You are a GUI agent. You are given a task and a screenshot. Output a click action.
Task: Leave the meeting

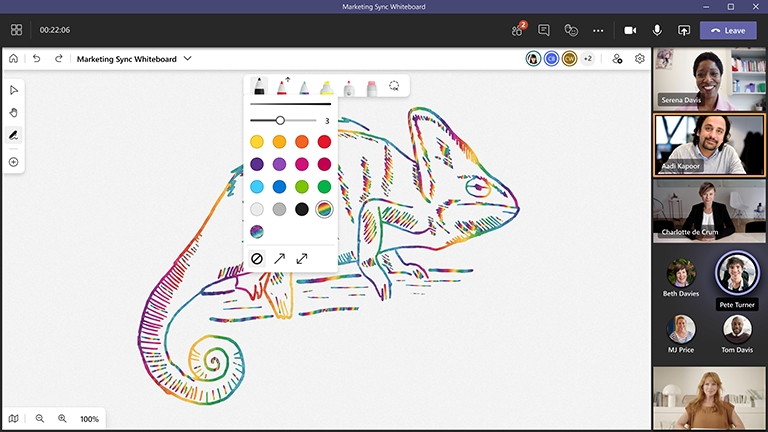728,30
